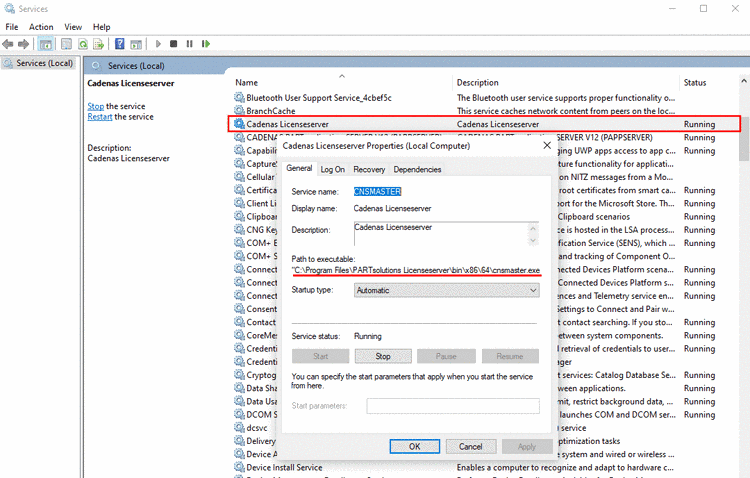Sort by the Status column header

point(695,82)
